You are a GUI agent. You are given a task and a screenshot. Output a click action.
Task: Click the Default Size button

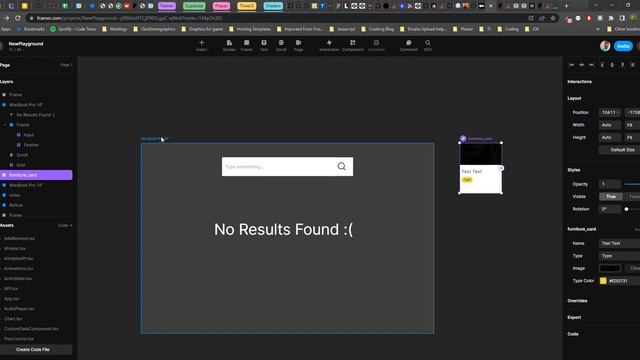(x=620, y=150)
